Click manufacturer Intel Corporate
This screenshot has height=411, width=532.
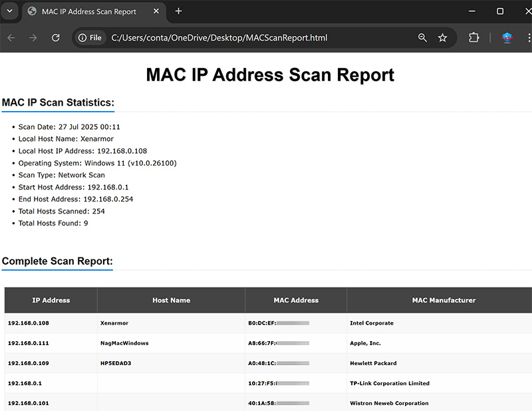coord(372,323)
